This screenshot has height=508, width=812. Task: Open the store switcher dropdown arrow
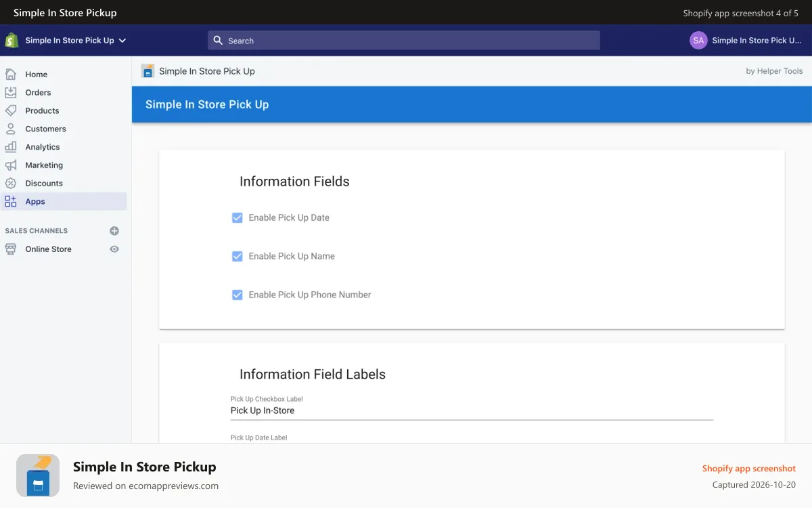pyautogui.click(x=122, y=41)
